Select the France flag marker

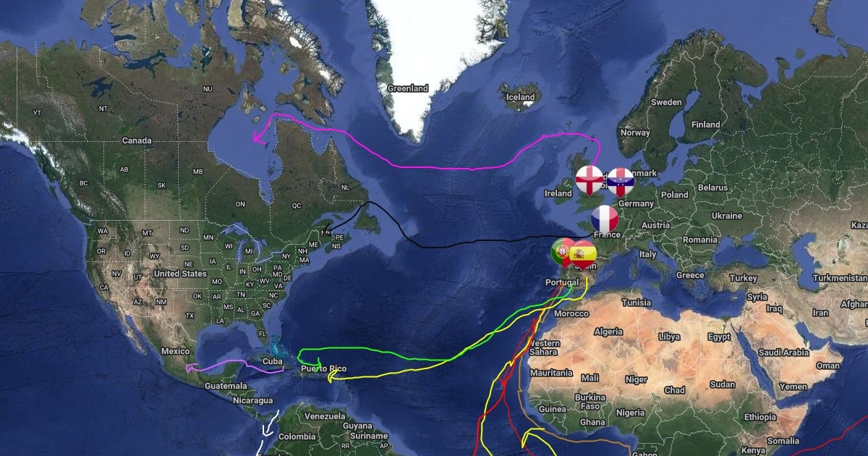[605, 219]
